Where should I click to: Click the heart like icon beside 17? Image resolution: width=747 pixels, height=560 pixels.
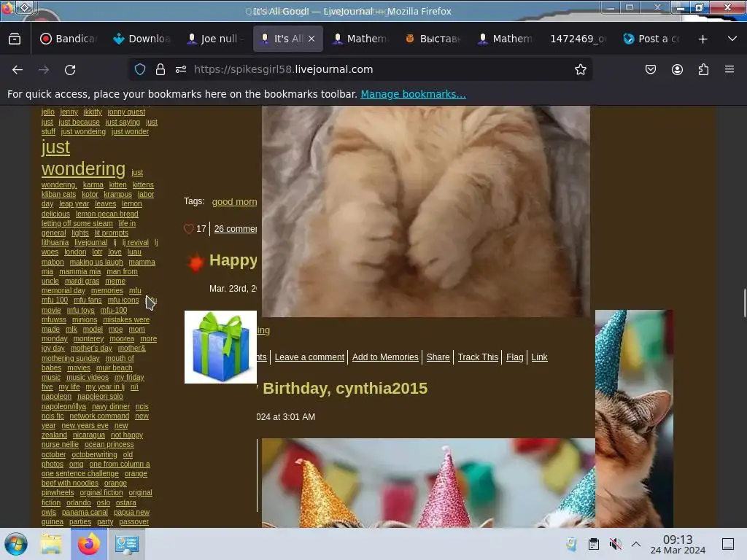coord(189,229)
